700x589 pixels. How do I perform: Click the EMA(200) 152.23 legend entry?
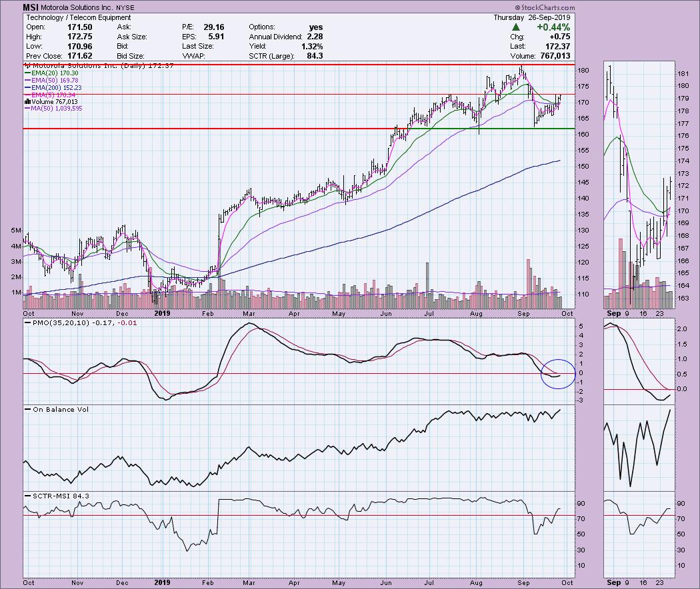53,87
